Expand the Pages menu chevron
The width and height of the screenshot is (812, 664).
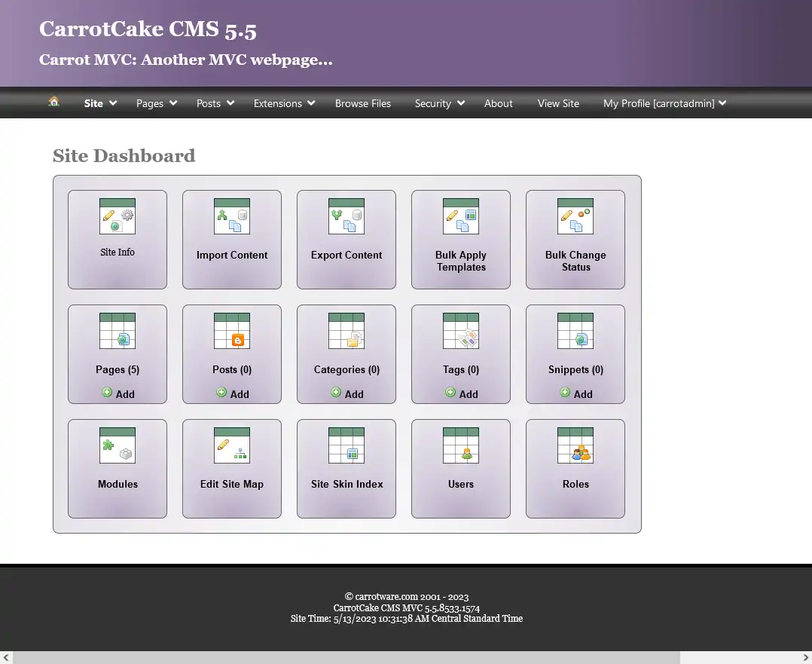173,103
